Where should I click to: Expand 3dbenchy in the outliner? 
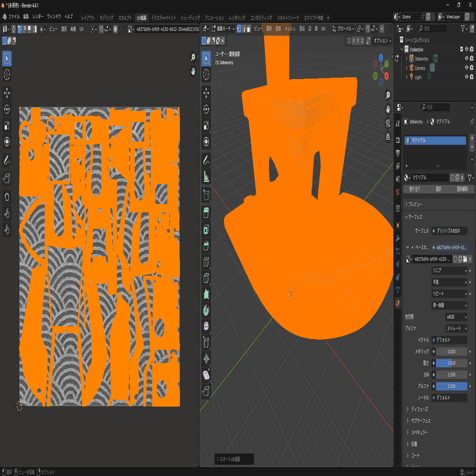(407, 58)
